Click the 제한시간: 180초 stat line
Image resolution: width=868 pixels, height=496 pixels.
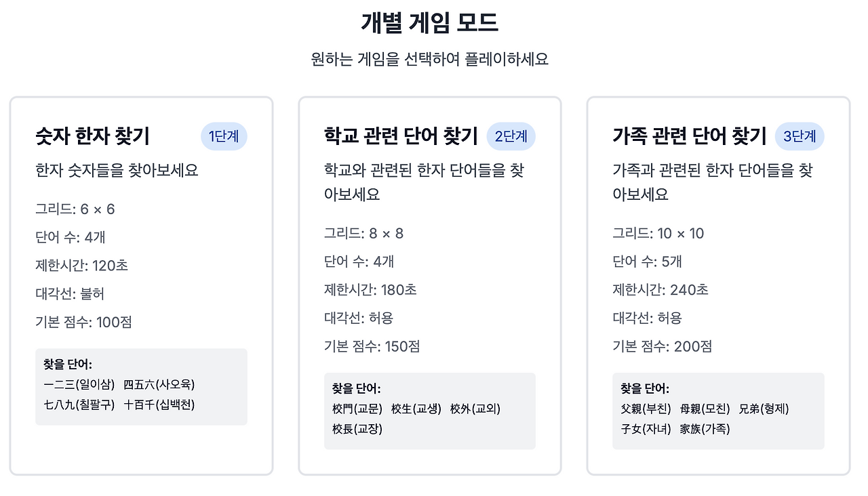(366, 289)
